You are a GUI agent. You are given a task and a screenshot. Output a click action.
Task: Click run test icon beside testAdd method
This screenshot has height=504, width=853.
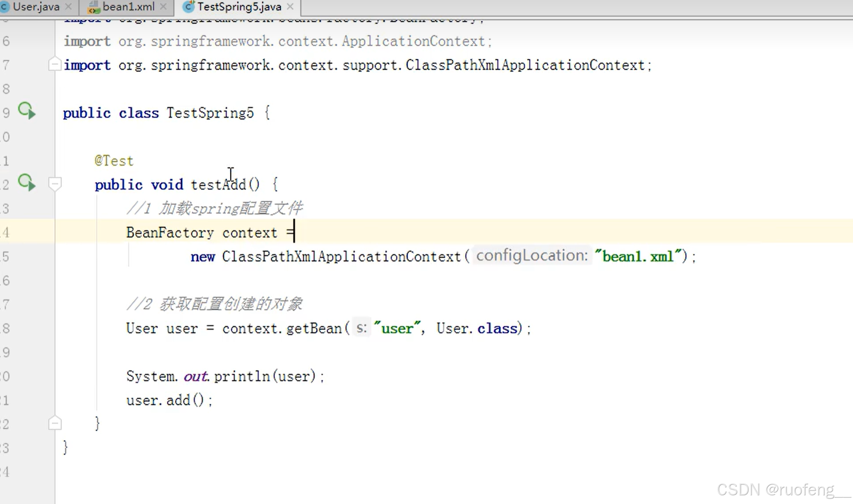[x=27, y=183]
